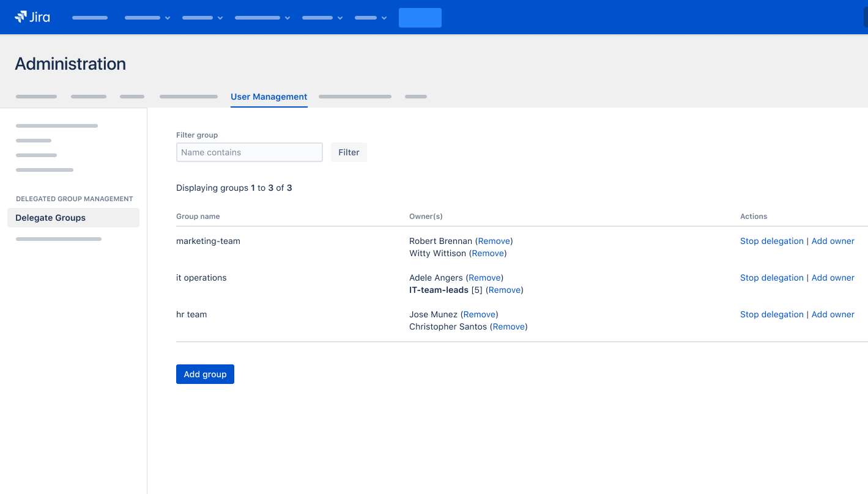
Task: Click the Jira logo in header
Action: (32, 17)
